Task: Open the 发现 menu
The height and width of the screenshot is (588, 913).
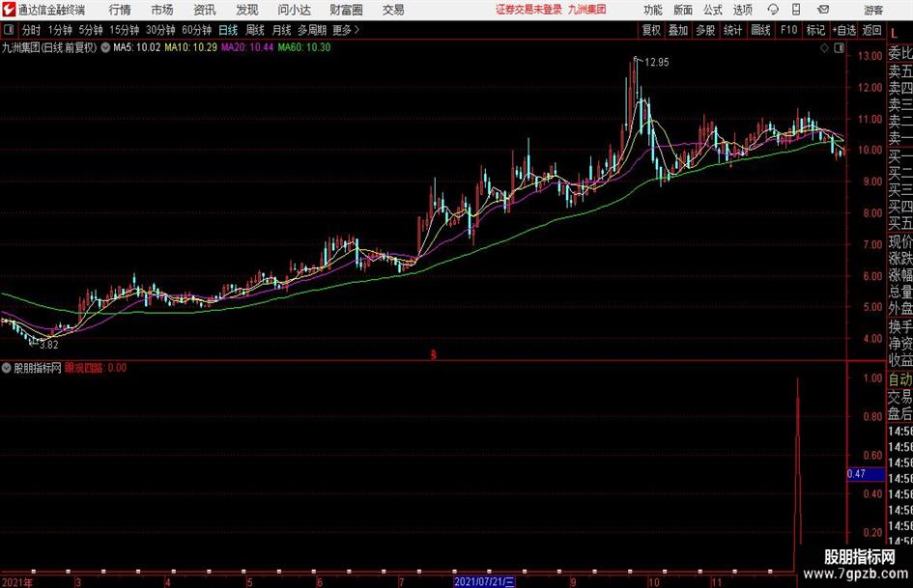Action: click(247, 10)
